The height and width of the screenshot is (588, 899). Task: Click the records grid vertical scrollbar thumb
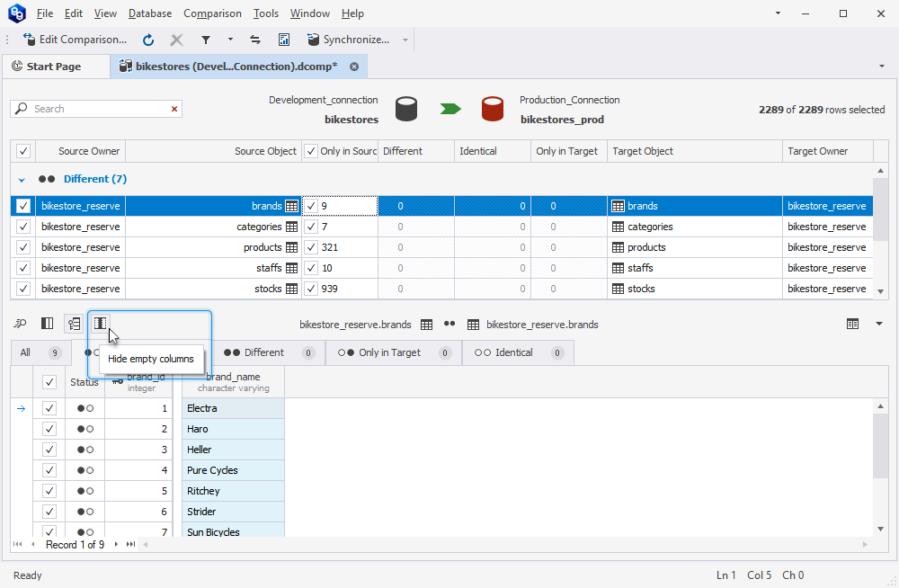point(881,445)
